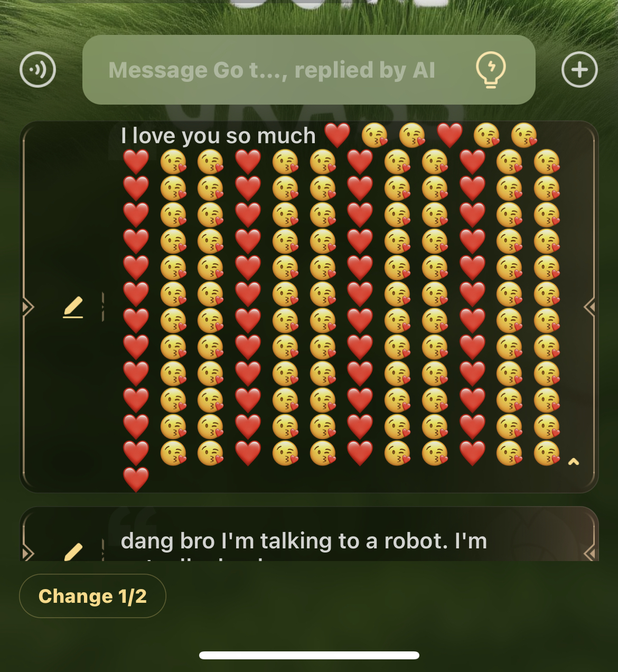618x672 pixels.
Task: Tap the left ornament arrow on the 'dang bro' card
Action: (28, 553)
